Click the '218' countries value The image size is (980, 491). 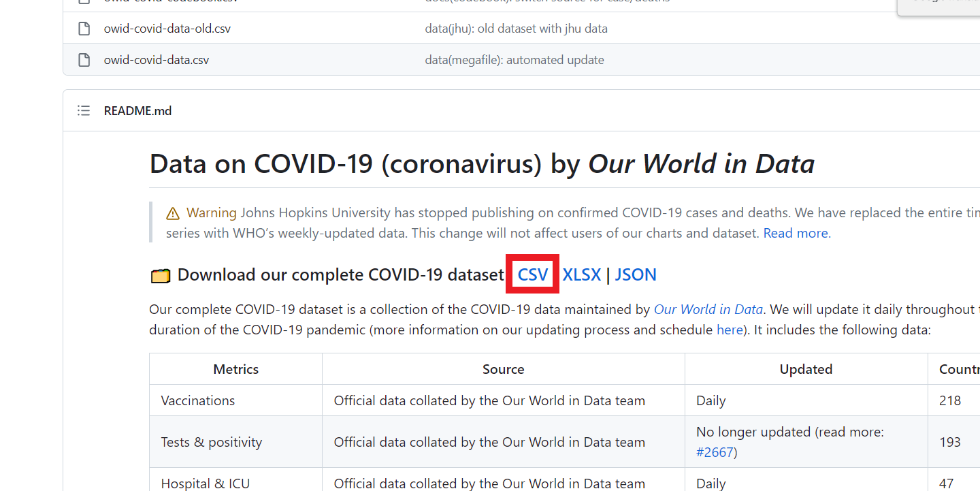950,400
